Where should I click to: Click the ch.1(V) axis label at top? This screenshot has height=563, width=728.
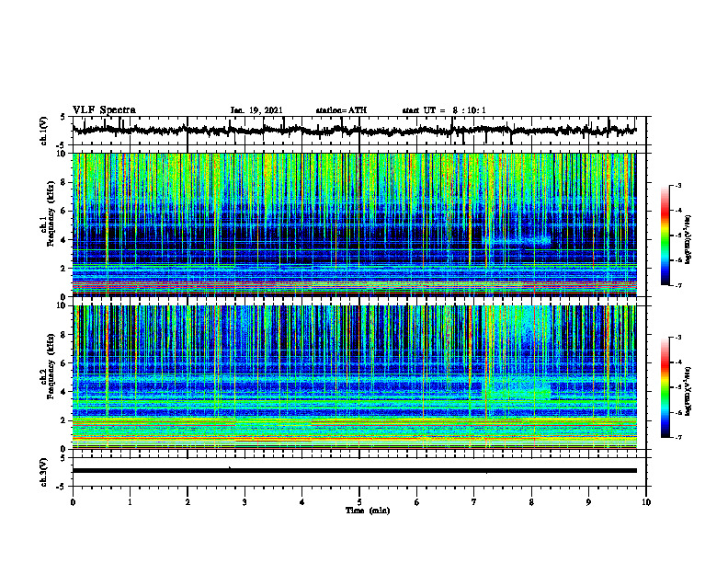click(x=44, y=131)
